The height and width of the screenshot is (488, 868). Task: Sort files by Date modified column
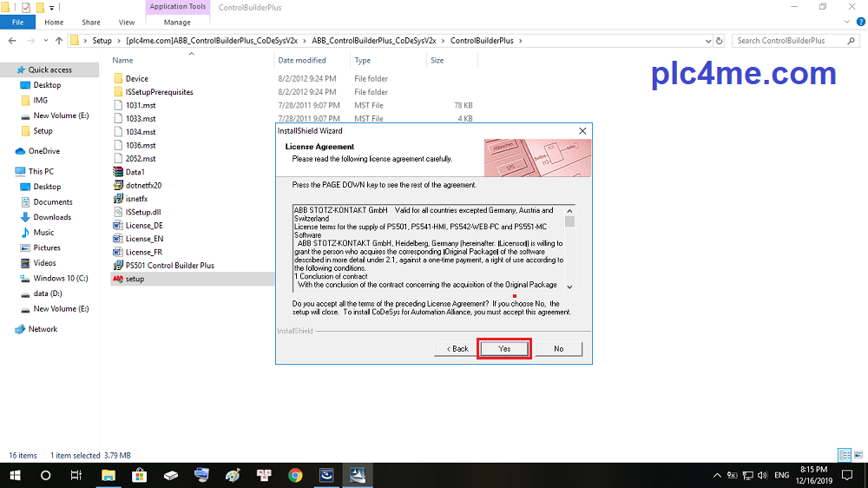pos(302,61)
